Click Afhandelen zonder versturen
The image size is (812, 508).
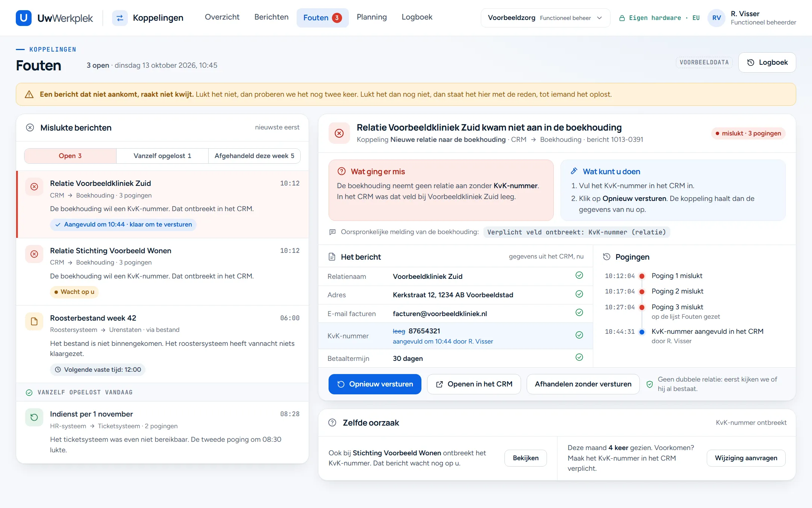tap(583, 384)
